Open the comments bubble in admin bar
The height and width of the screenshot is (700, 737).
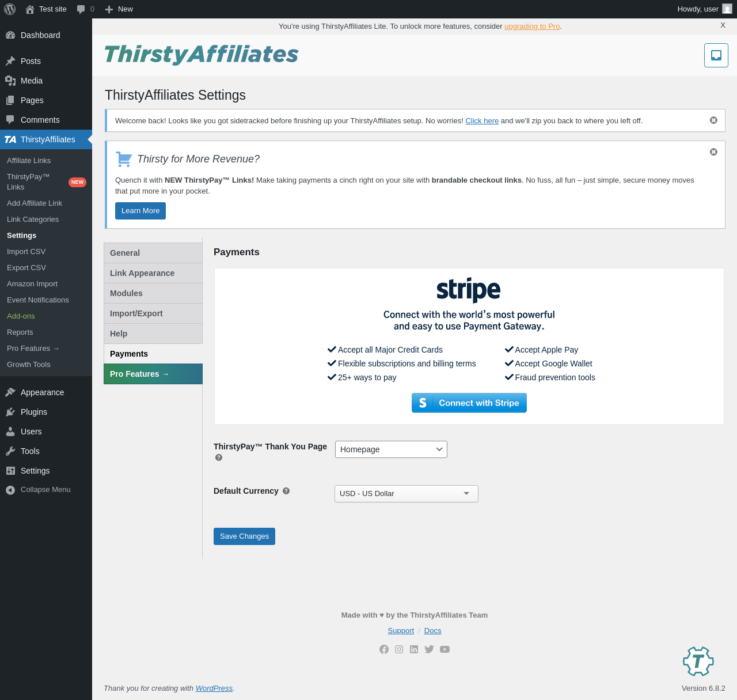(85, 9)
